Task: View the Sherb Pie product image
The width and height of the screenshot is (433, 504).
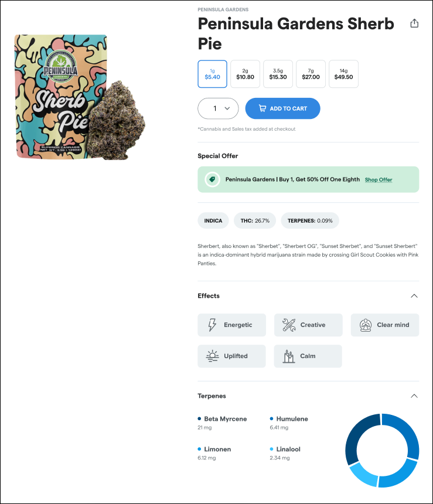Action: click(79, 97)
